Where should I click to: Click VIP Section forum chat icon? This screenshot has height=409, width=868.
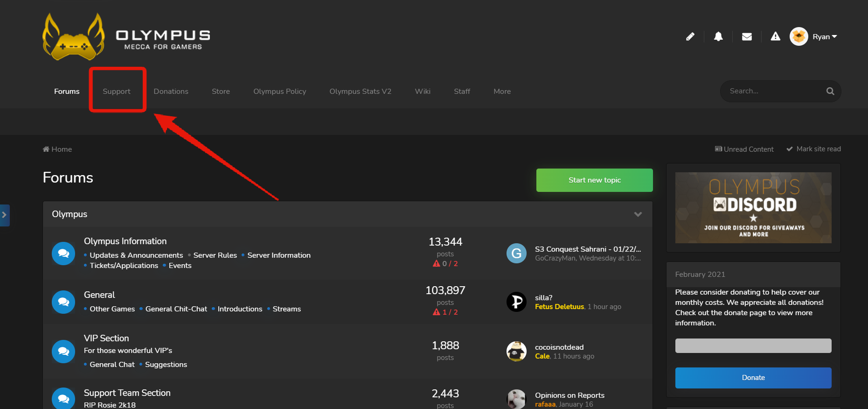(63, 352)
